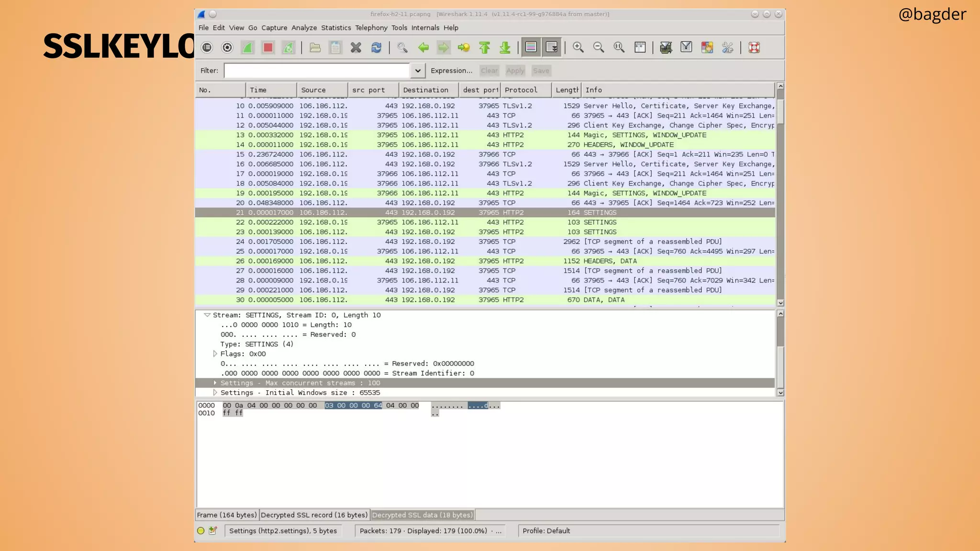Select packet 10 Server Hello row

pos(485,106)
